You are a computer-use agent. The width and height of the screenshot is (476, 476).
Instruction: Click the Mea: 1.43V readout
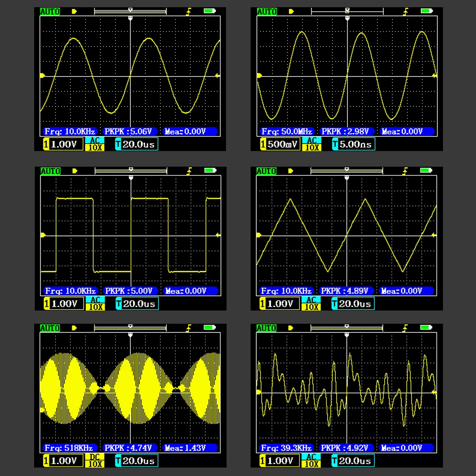tap(190, 448)
